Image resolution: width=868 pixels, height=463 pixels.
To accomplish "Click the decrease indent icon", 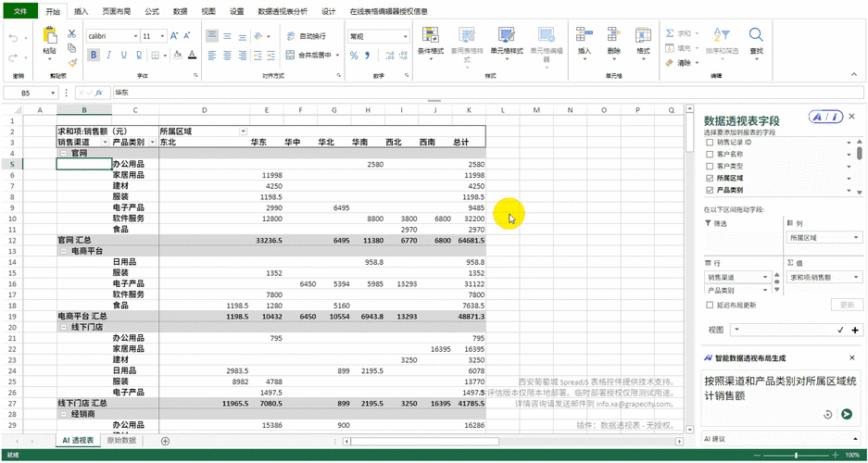I will (257, 56).
